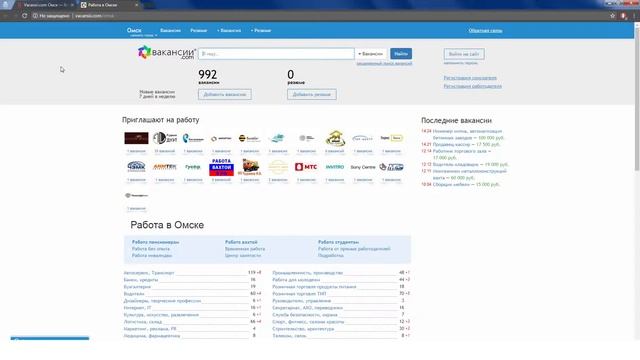
Task: Open the Продавец-кассир latest vacancy
Action: point(466,144)
